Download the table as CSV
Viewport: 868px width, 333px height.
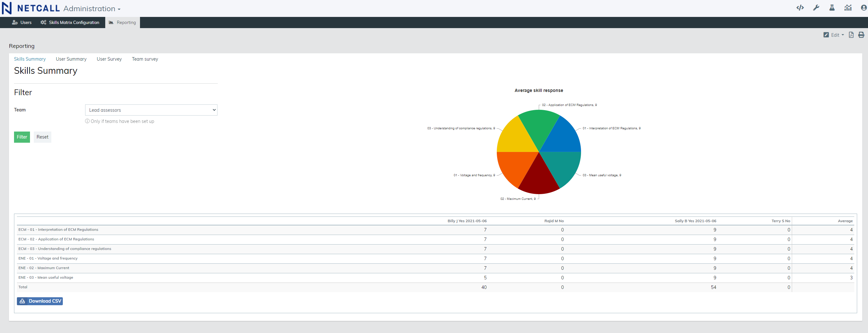point(40,301)
